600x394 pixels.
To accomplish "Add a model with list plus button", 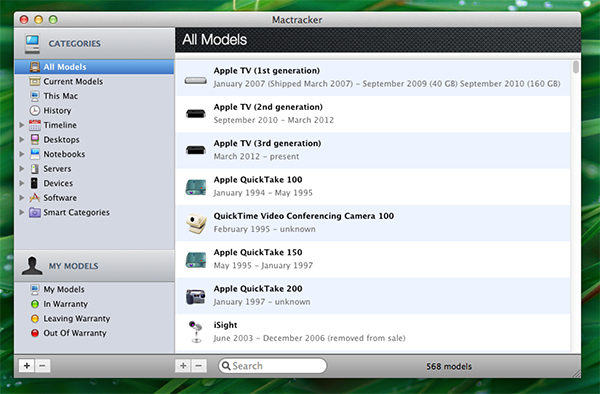I will point(183,366).
